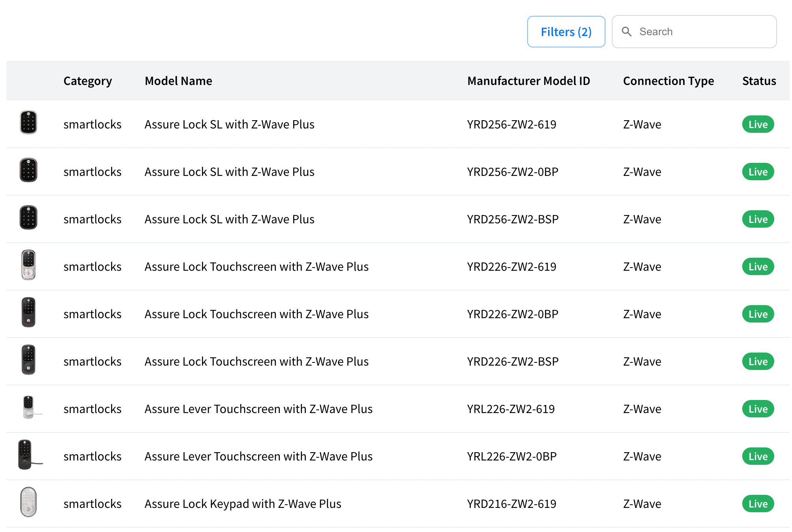
Task: Click Live badge for YRD226-ZW2-619
Action: pos(758,267)
